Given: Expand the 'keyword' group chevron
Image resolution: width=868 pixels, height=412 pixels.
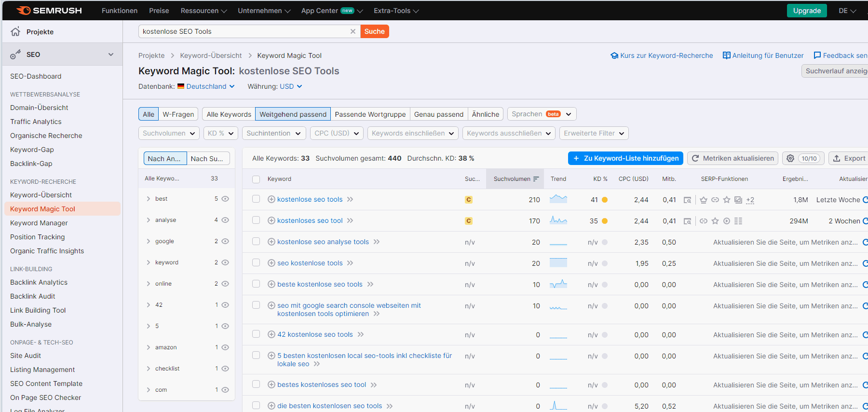Looking at the screenshot, I should [149, 262].
